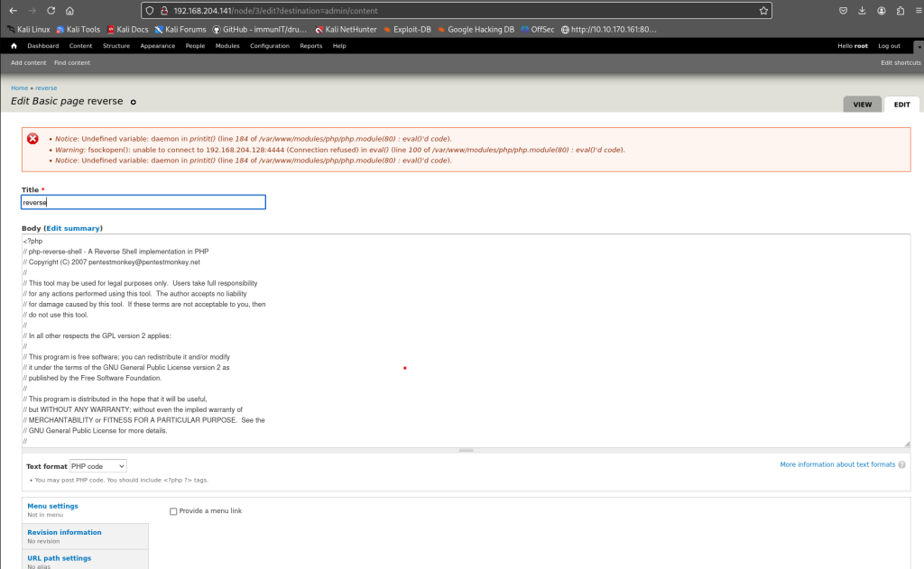924x569 pixels.
Task: Open the browser extensions icon
Action: tap(900, 11)
